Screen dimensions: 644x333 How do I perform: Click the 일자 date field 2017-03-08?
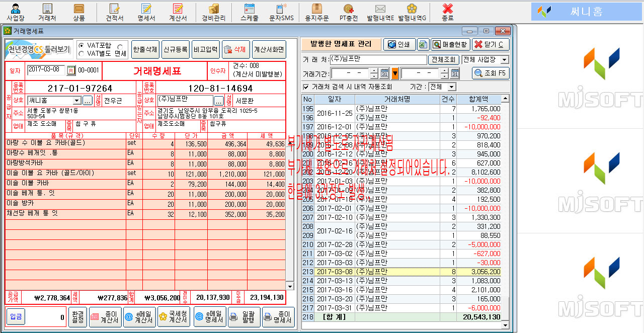coord(47,70)
